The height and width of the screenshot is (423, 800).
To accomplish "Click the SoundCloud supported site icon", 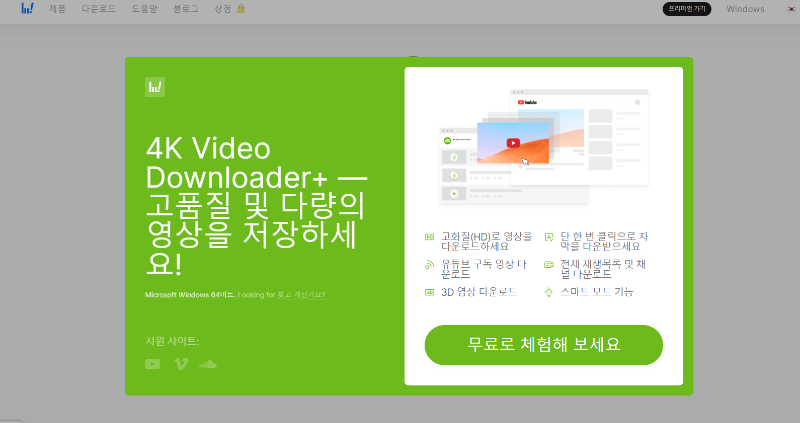I will (208, 364).
